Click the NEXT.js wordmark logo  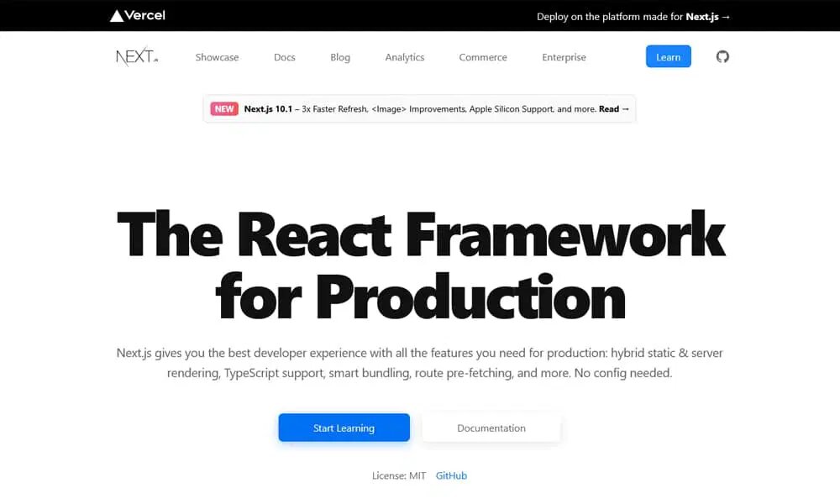pyautogui.click(x=135, y=55)
